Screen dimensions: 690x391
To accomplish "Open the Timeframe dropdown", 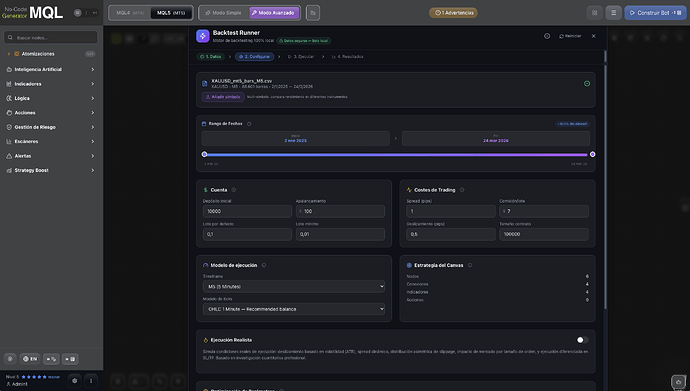I will coord(294,286).
